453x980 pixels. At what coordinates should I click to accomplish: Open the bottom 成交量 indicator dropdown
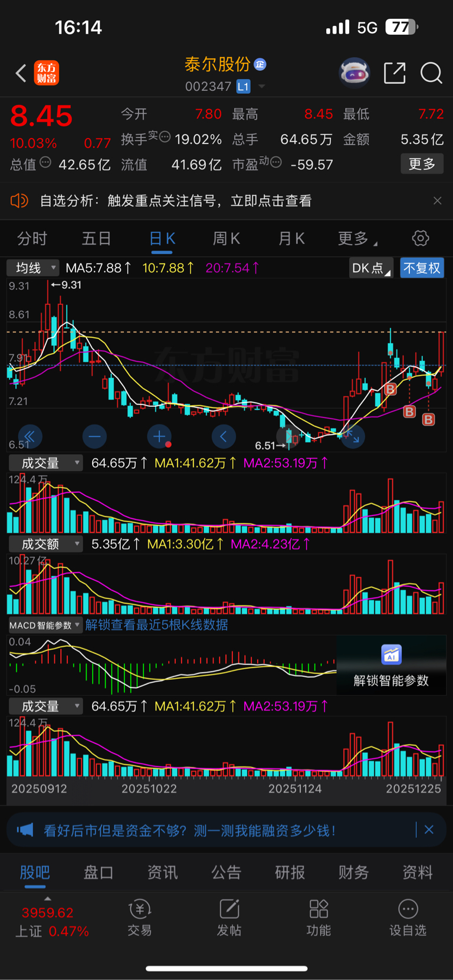(x=45, y=706)
